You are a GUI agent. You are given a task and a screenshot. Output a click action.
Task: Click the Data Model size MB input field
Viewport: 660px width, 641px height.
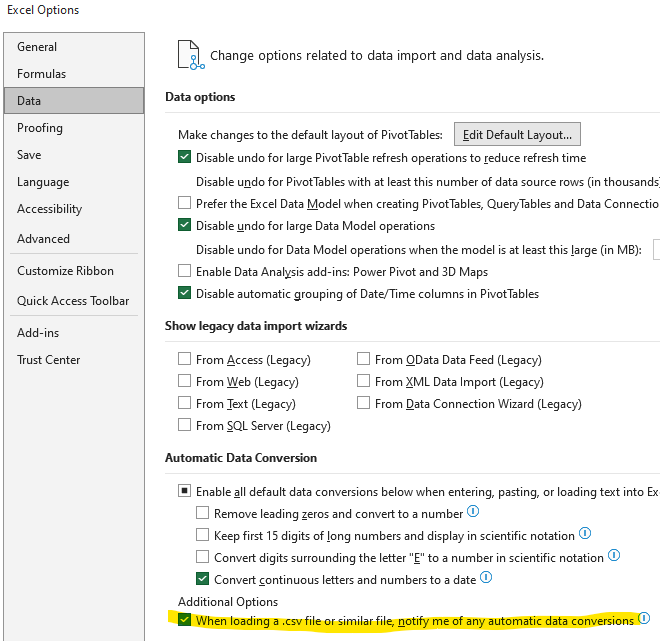point(656,249)
